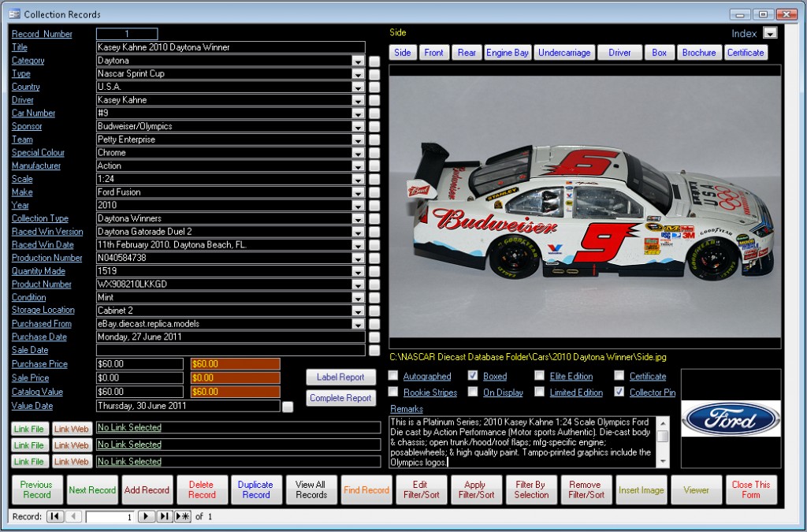Viewport: 807px width, 532px height.
Task: Tick the Certificate checkbox
Action: (619, 376)
